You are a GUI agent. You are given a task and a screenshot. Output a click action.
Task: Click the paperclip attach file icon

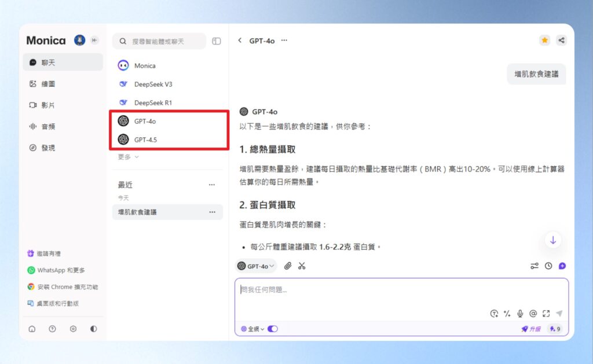(x=288, y=266)
